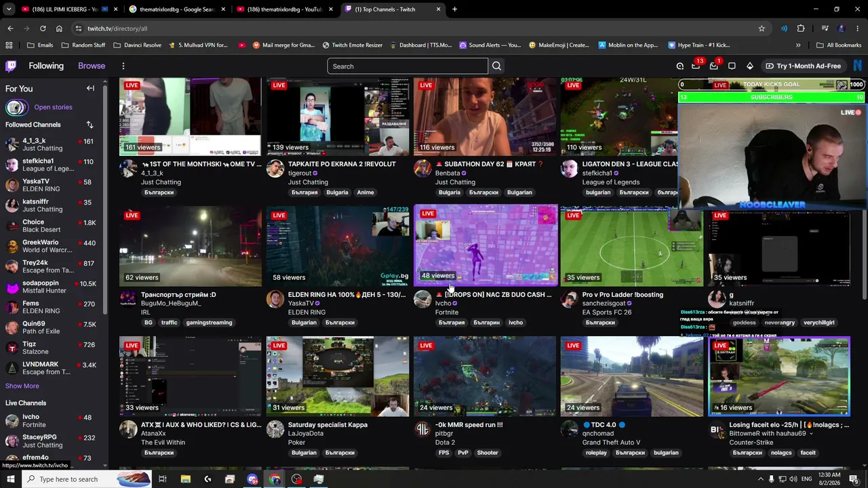Viewport: 868px width, 488px height.
Task: Open Chrome apps grid in bookmarks bar
Action: 9,45
